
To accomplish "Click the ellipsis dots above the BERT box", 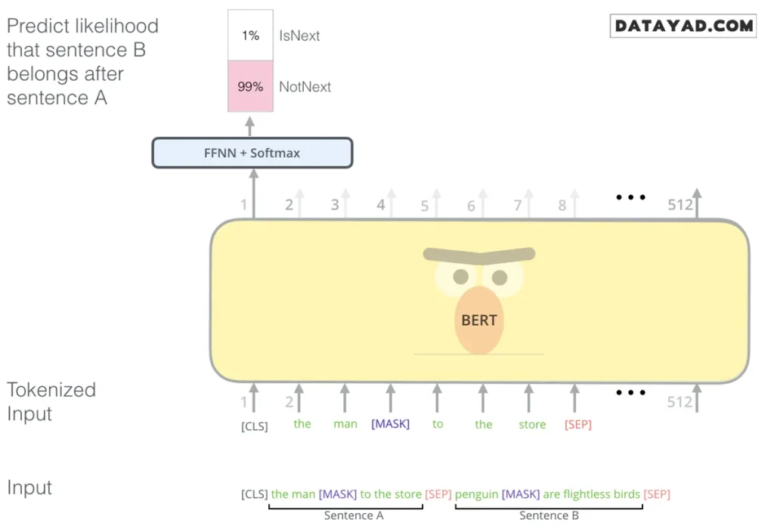I will (x=630, y=198).
